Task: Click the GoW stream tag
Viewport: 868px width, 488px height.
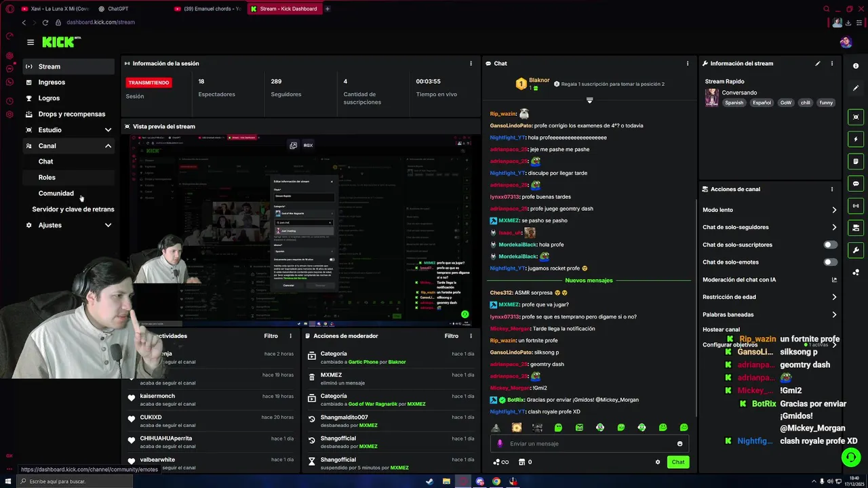Action: 785,103
